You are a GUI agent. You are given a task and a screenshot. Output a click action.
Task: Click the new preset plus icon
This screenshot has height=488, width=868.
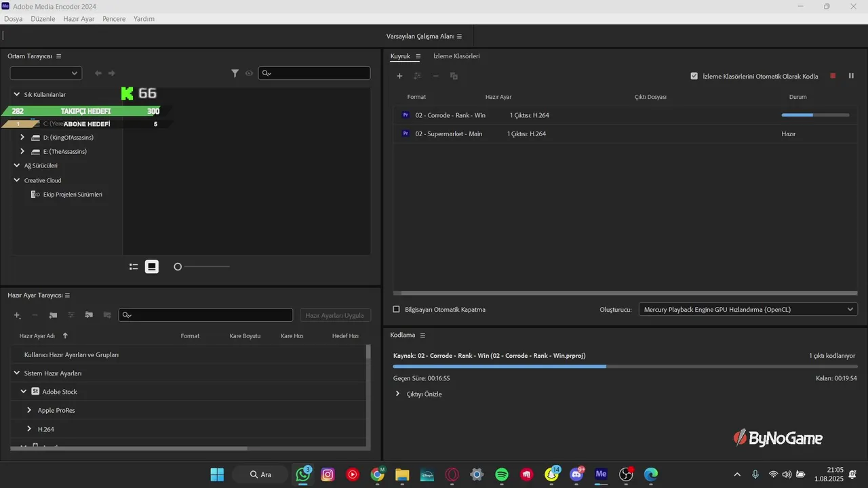(18, 315)
